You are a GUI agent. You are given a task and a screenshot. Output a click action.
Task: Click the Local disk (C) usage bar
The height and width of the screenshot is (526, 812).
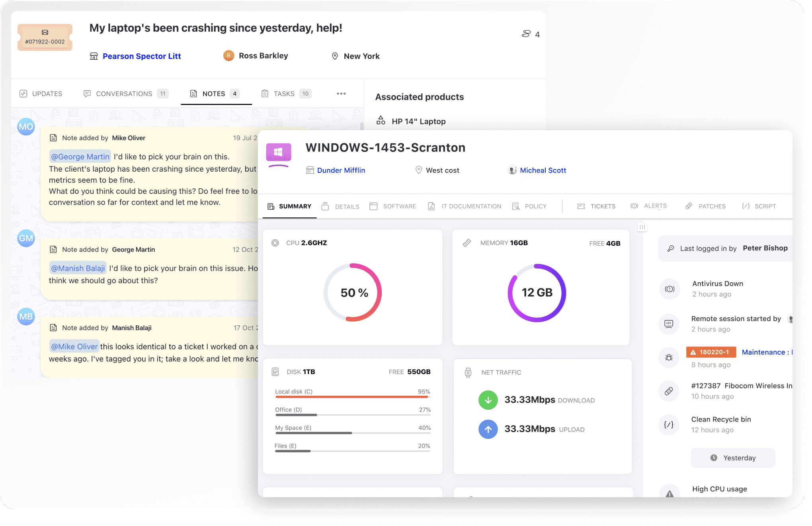[x=352, y=396]
